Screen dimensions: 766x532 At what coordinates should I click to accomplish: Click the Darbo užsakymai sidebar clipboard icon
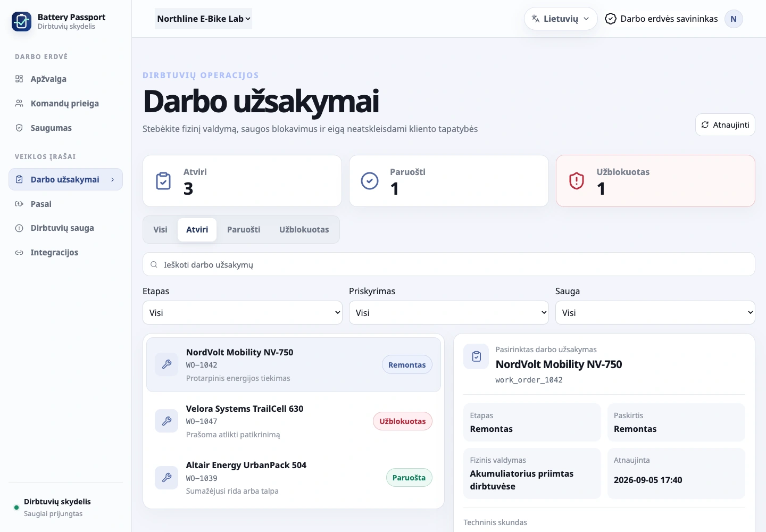coord(19,180)
